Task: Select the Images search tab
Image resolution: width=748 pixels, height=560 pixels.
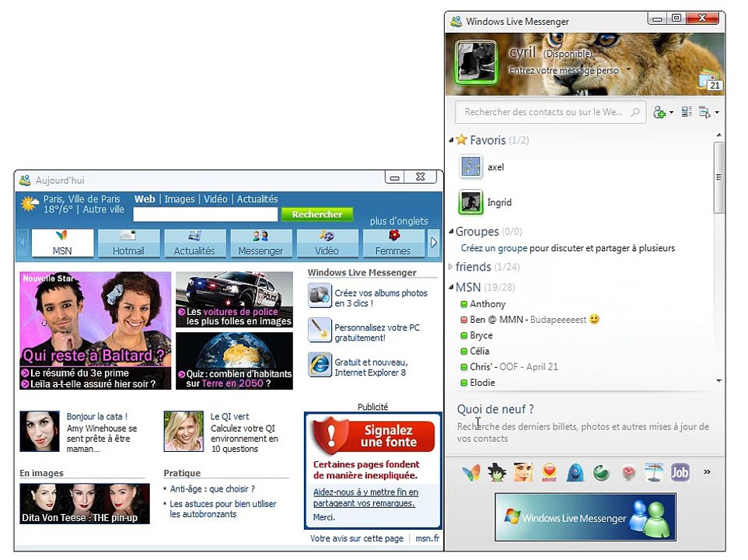Action: pyautogui.click(x=180, y=199)
